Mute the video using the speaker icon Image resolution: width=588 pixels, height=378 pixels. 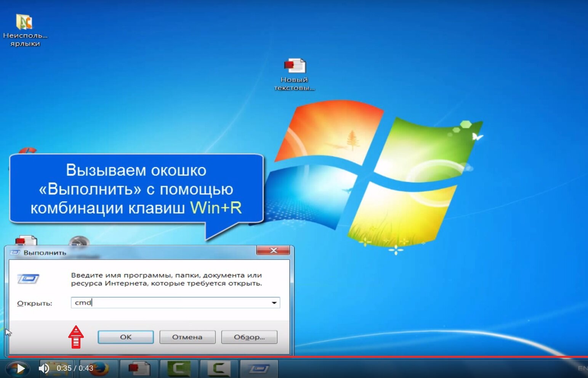click(x=44, y=368)
